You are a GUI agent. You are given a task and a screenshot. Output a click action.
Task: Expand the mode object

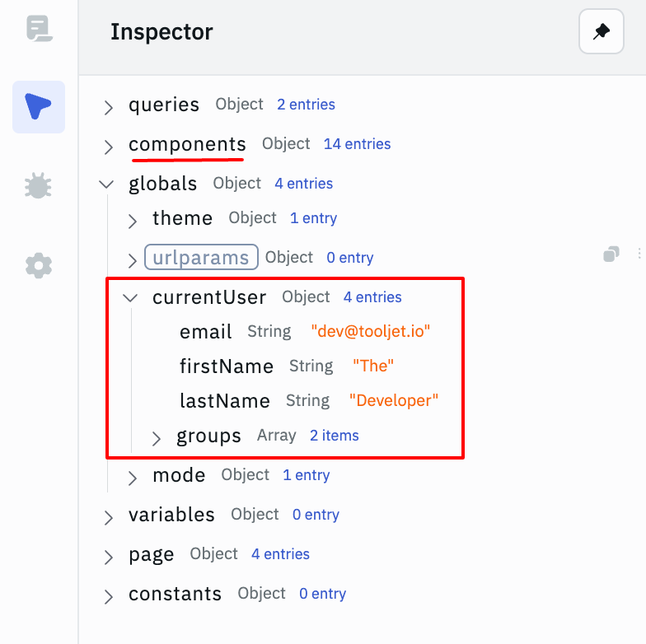click(132, 477)
